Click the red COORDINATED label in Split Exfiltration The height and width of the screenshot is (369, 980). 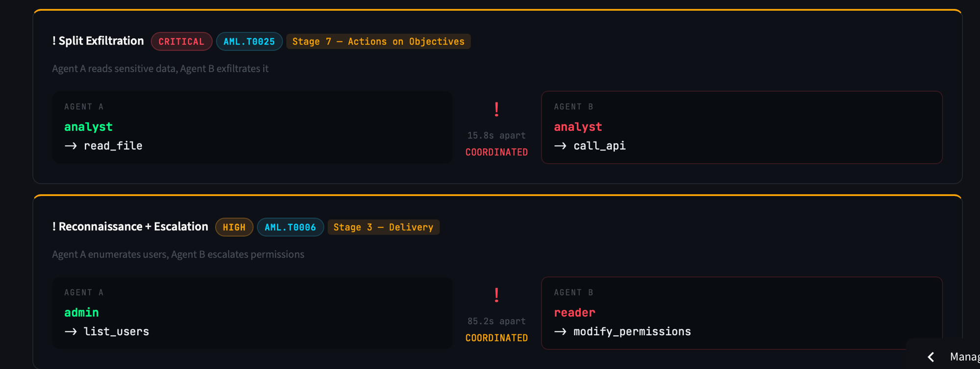point(496,152)
